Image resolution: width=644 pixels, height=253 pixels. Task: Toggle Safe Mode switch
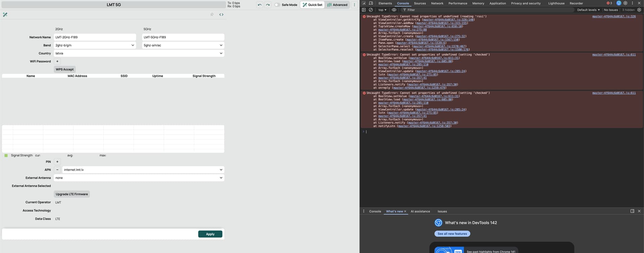[277, 5]
